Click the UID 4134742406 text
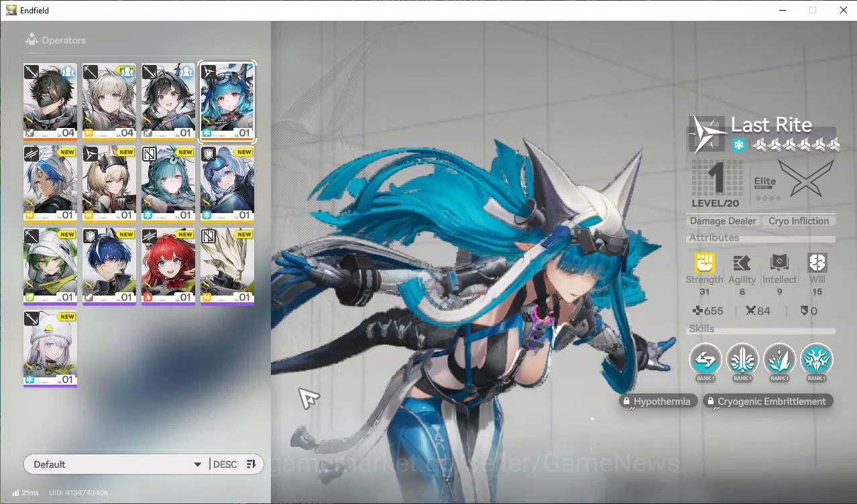857x504 pixels. pyautogui.click(x=78, y=493)
